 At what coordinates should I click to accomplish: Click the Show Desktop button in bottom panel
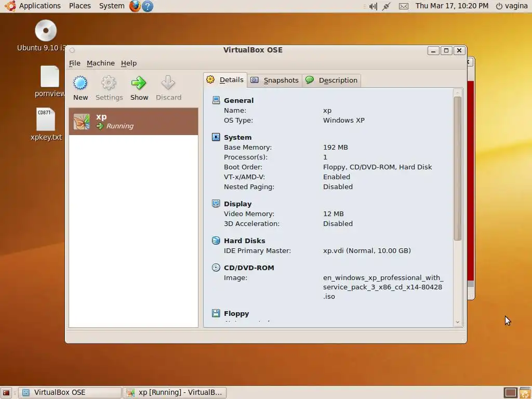click(6, 393)
